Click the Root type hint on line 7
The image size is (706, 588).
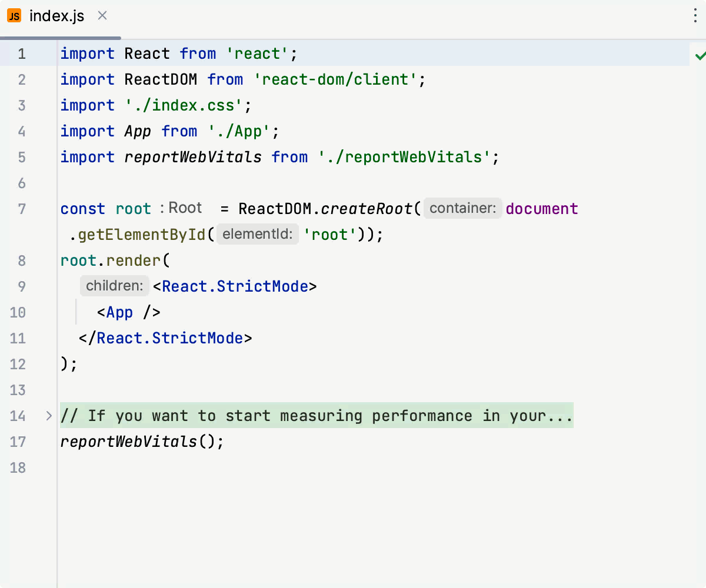pos(185,208)
